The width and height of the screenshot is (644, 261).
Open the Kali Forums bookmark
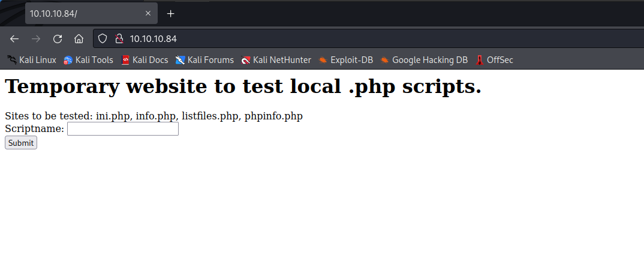click(x=204, y=60)
